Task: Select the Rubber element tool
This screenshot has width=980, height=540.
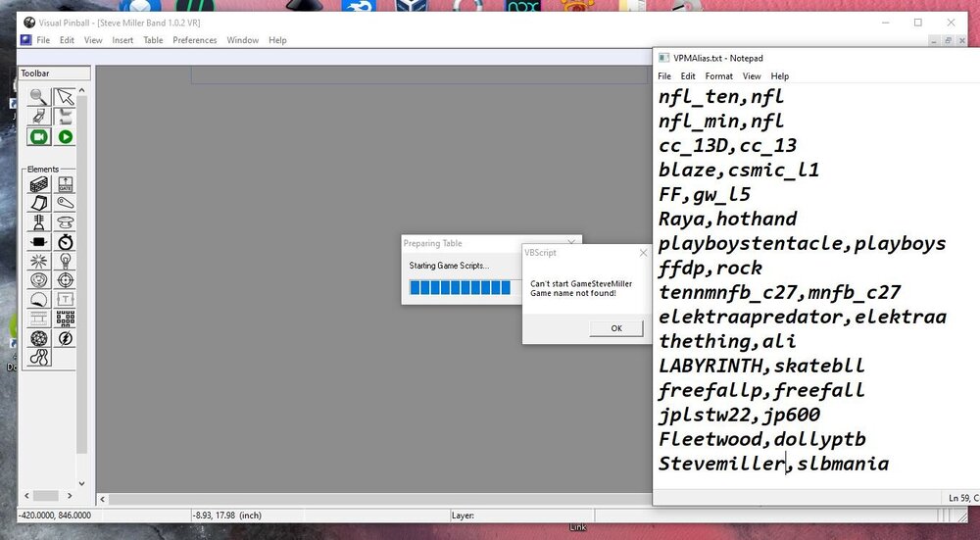Action: (x=39, y=358)
